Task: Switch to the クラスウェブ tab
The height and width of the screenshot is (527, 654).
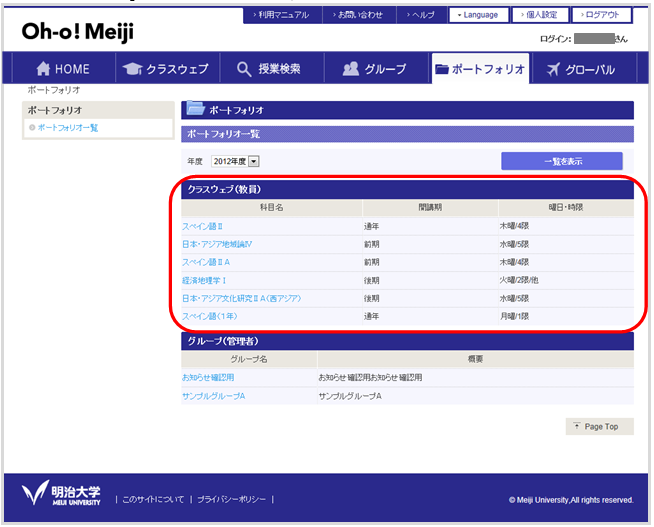Action: point(167,69)
